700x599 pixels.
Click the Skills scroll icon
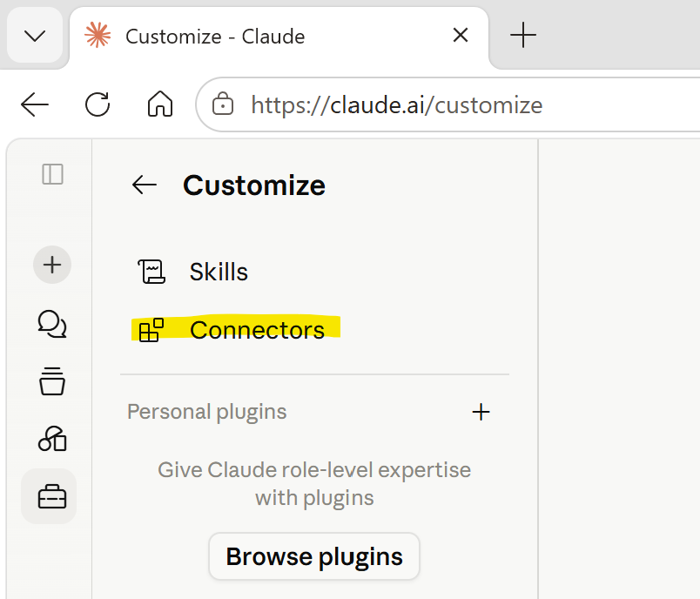[151, 272]
